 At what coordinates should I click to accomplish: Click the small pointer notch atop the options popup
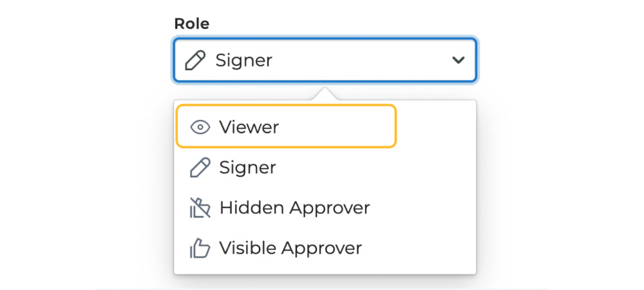pos(325,94)
